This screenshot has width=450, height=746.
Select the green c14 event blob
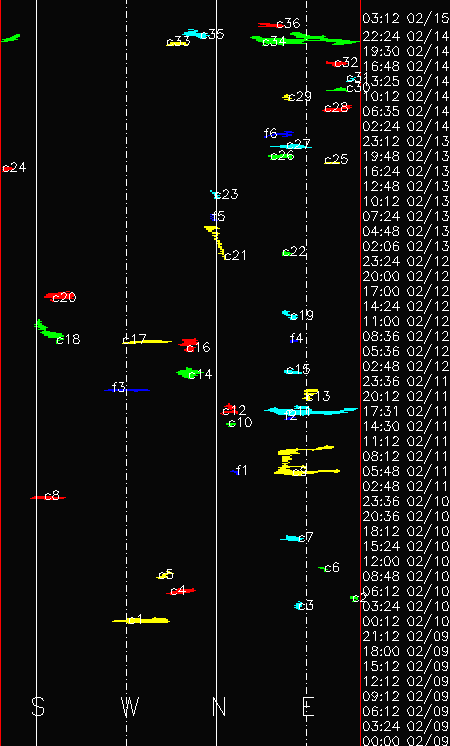tap(187, 373)
